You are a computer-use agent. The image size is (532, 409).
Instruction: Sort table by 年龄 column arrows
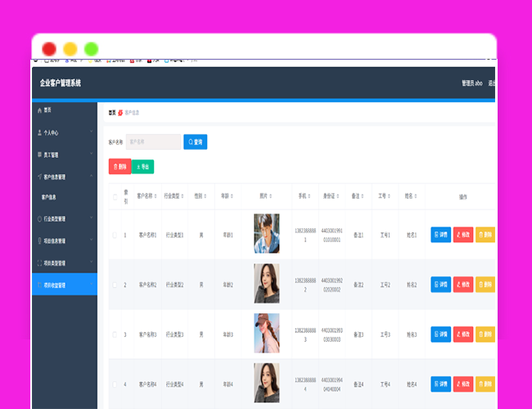(x=232, y=196)
